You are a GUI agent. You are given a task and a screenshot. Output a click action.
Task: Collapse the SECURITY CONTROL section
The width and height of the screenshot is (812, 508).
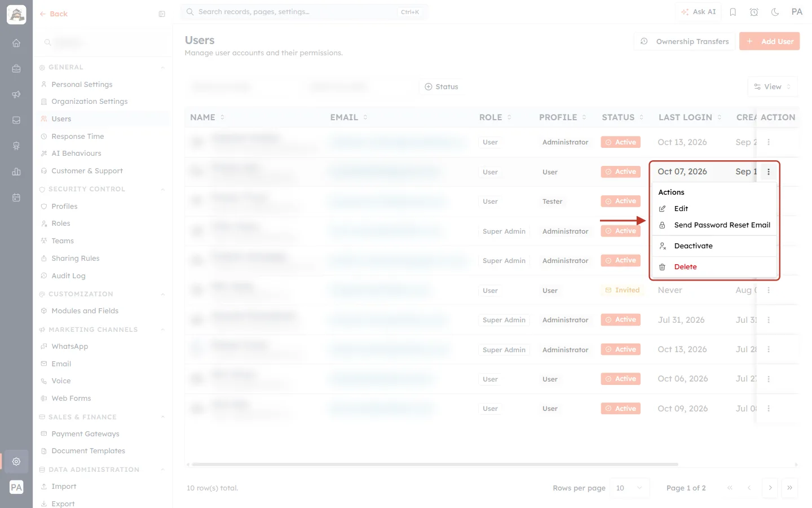click(162, 190)
